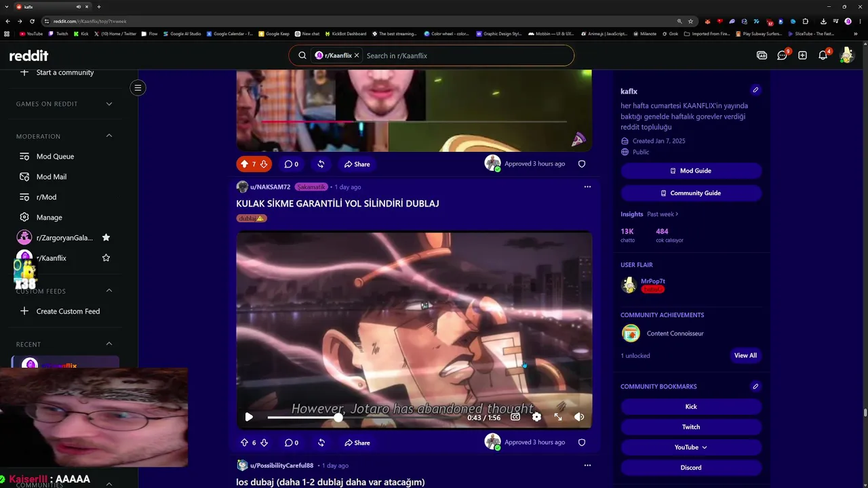The width and height of the screenshot is (868, 488).
Task: Downvote the top post with 7 votes
Action: coord(264,164)
